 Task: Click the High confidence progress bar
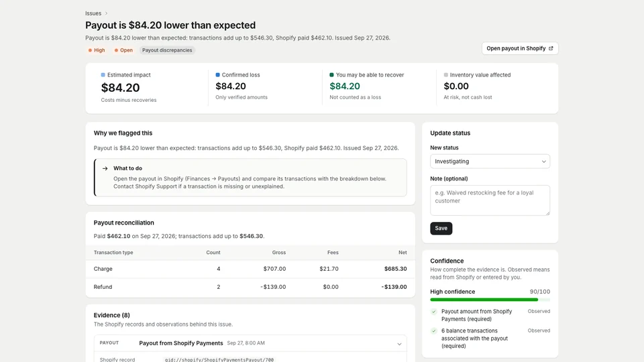click(x=490, y=300)
